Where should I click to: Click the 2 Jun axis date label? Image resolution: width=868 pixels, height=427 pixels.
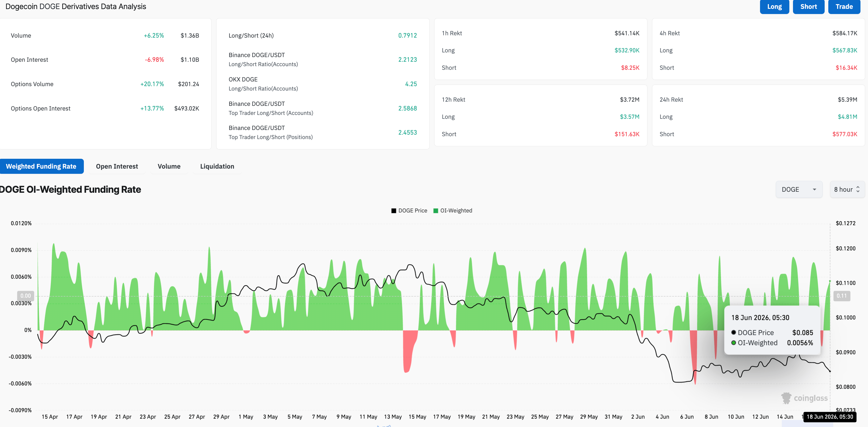click(x=638, y=417)
